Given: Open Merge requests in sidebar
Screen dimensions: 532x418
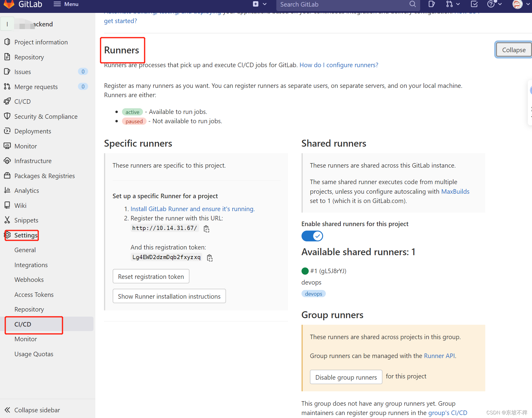Looking at the screenshot, I should (36, 87).
